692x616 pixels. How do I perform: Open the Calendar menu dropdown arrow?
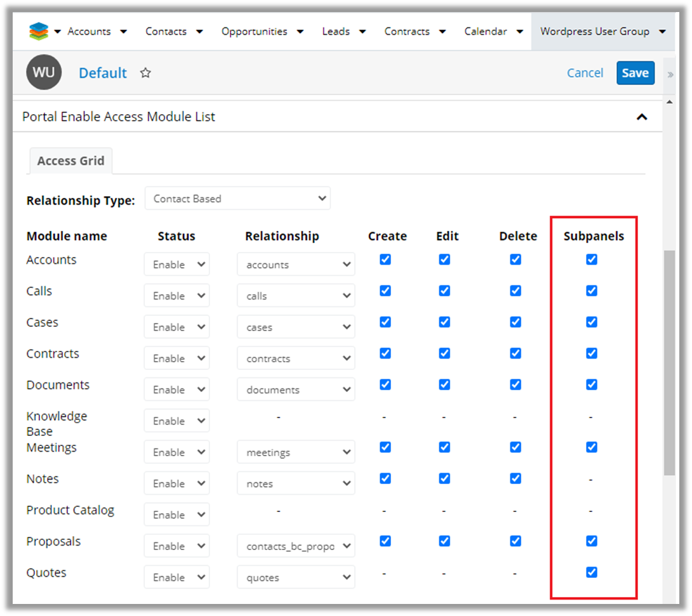519,32
